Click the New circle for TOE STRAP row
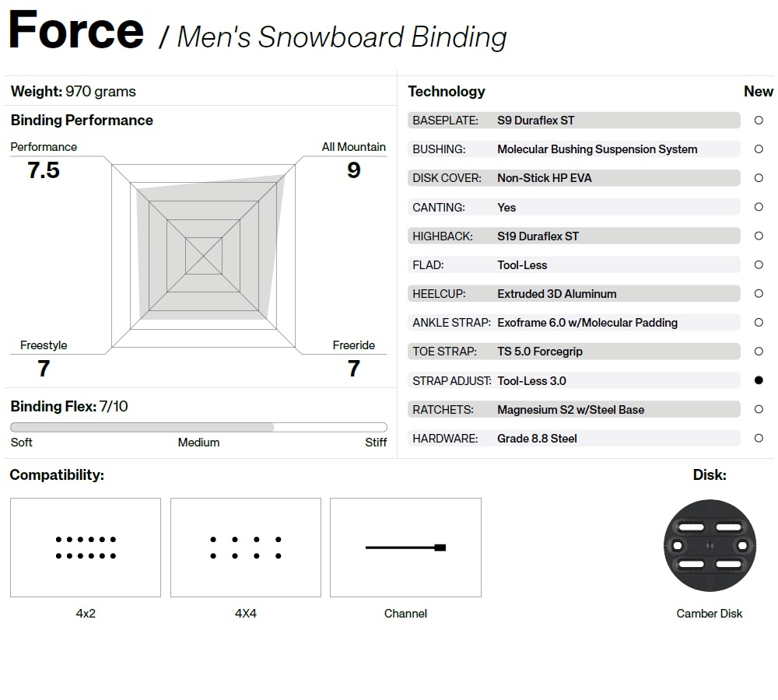This screenshot has width=778, height=700. (759, 352)
